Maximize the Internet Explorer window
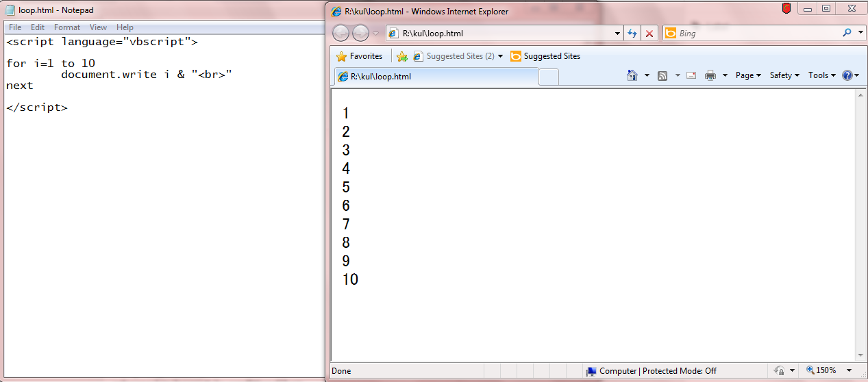This screenshot has height=382, width=868. 826,8
